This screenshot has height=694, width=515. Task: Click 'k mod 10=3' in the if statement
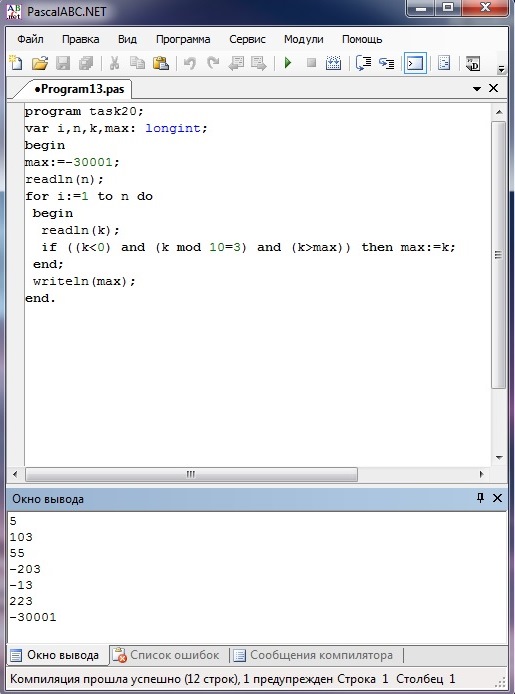click(x=201, y=247)
